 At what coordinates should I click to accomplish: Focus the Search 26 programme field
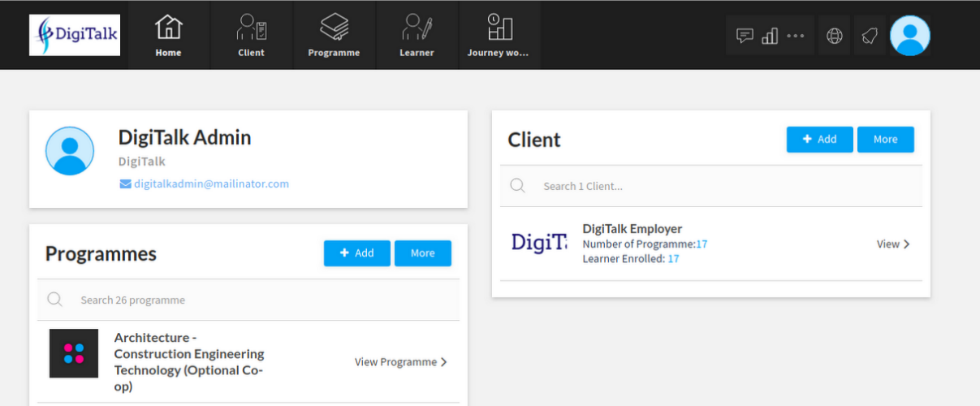pos(248,300)
